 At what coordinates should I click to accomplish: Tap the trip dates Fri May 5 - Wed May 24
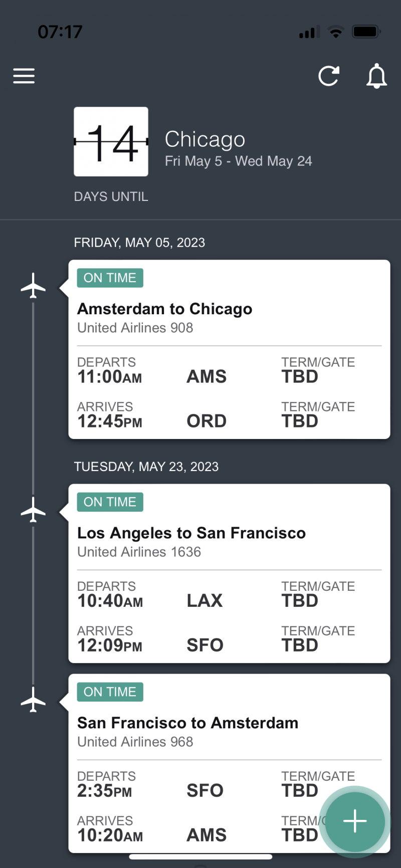click(238, 161)
